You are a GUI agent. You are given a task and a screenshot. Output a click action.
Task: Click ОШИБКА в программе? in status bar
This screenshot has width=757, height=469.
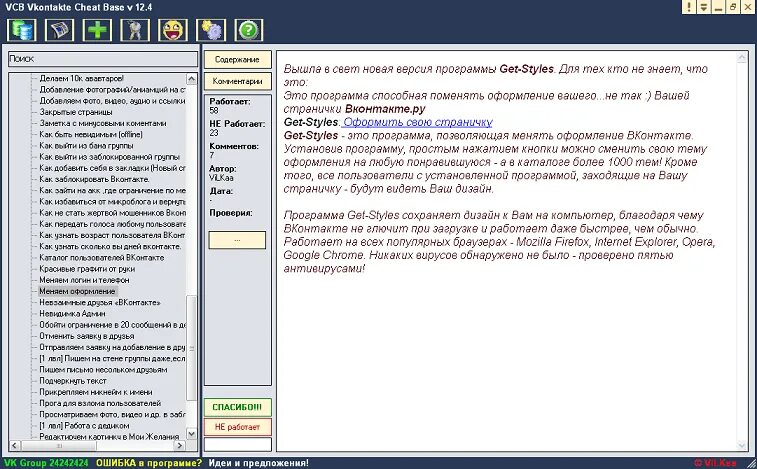149,463
